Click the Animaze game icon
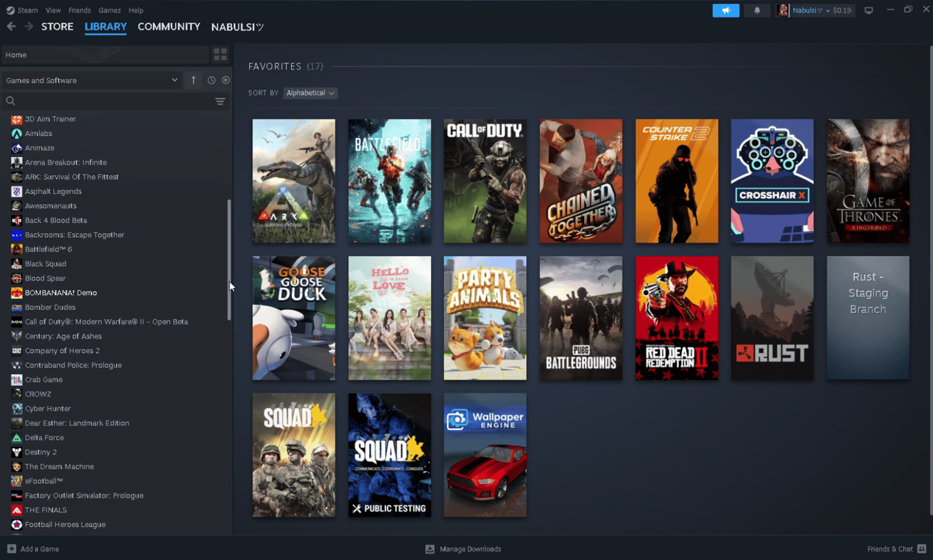Image resolution: width=933 pixels, height=560 pixels. [17, 148]
